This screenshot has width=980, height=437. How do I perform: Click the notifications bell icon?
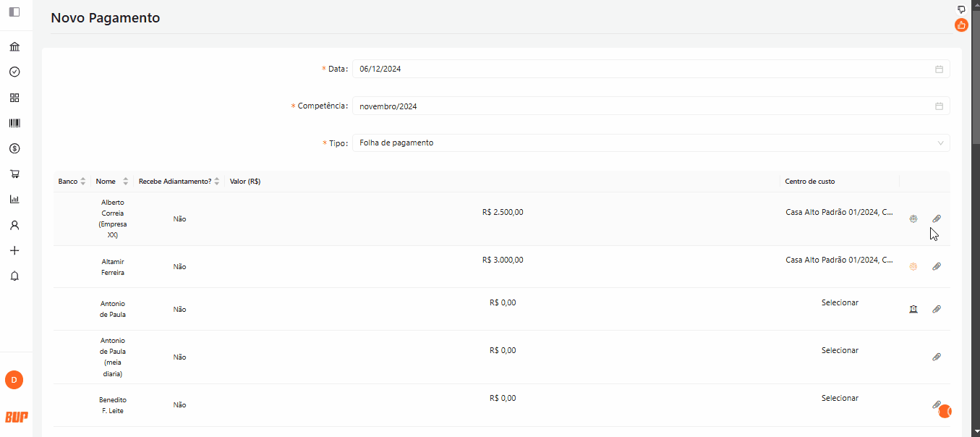pyautogui.click(x=14, y=276)
